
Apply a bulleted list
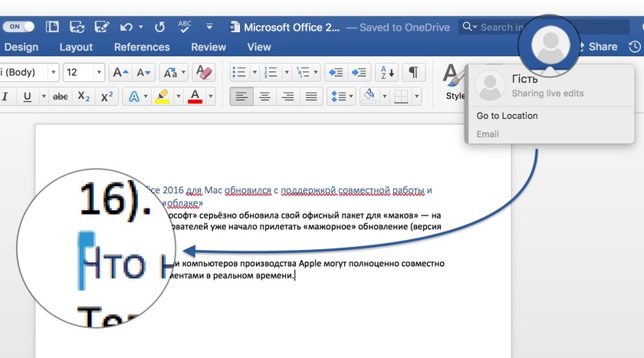(239, 73)
